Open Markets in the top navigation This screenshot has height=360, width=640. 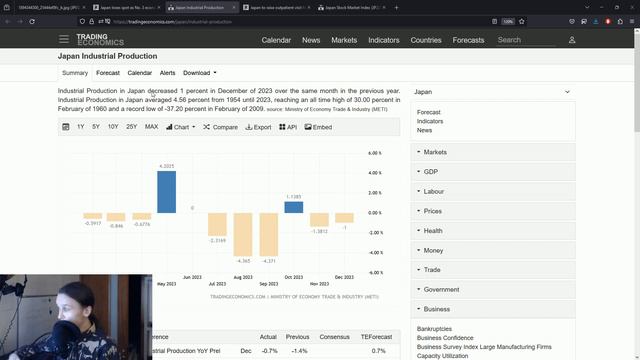[x=344, y=40]
